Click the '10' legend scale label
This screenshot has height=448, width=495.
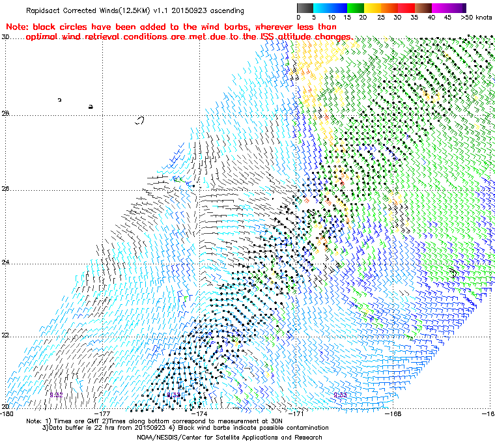click(332, 18)
